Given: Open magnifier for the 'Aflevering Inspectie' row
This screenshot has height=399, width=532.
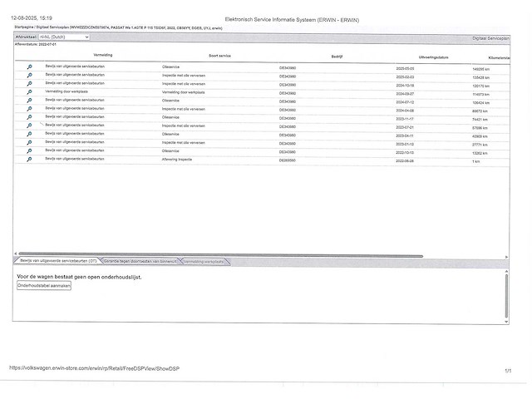Looking at the screenshot, I should pyautogui.click(x=30, y=158).
